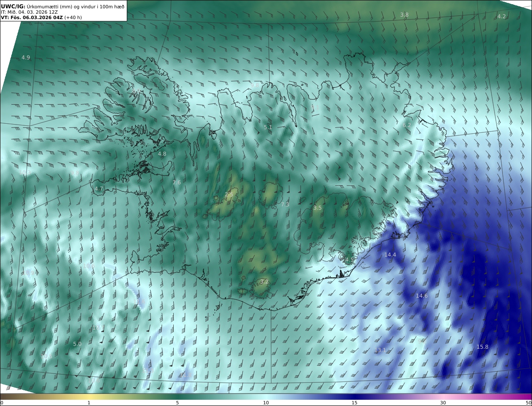Click the 'UWC/IG:' title text
This screenshot has width=532, height=406.
click(13, 6)
